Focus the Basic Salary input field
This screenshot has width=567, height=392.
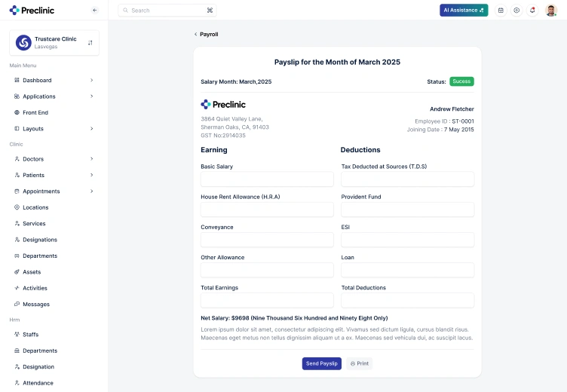pos(267,179)
